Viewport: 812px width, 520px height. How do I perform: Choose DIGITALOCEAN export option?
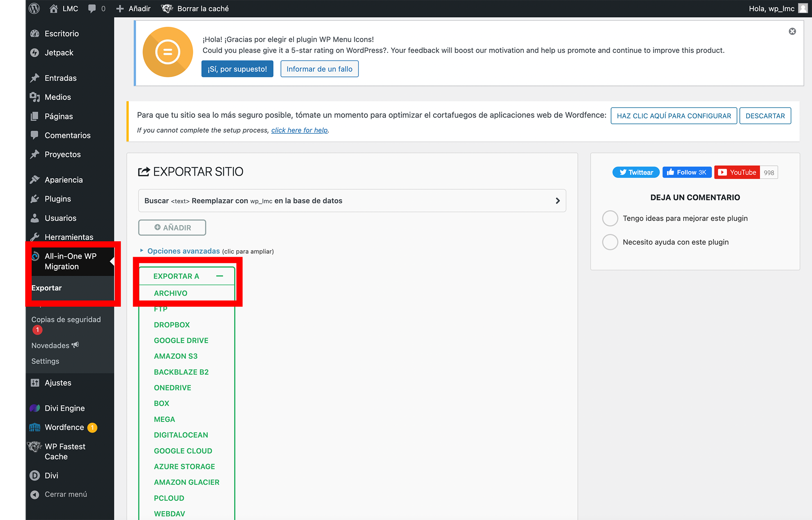(181, 435)
